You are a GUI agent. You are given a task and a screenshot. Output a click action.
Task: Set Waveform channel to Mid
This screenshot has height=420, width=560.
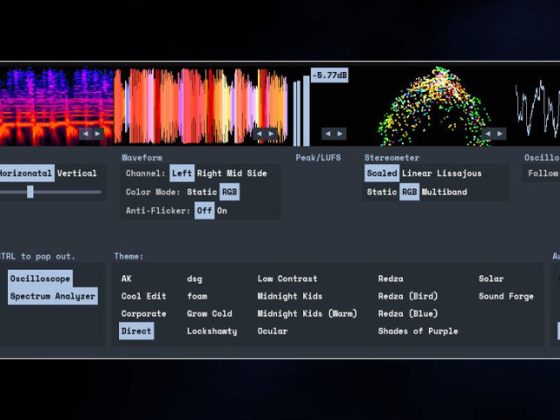coord(234,173)
